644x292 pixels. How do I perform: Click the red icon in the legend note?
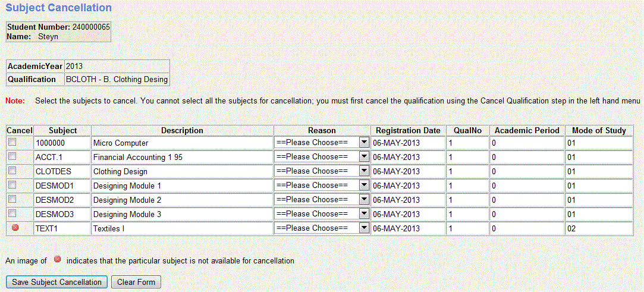pyautogui.click(x=58, y=260)
